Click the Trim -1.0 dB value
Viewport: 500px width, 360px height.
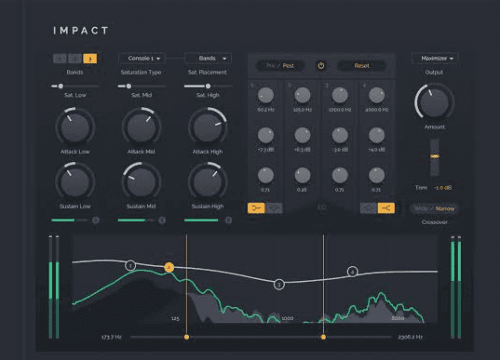click(443, 188)
